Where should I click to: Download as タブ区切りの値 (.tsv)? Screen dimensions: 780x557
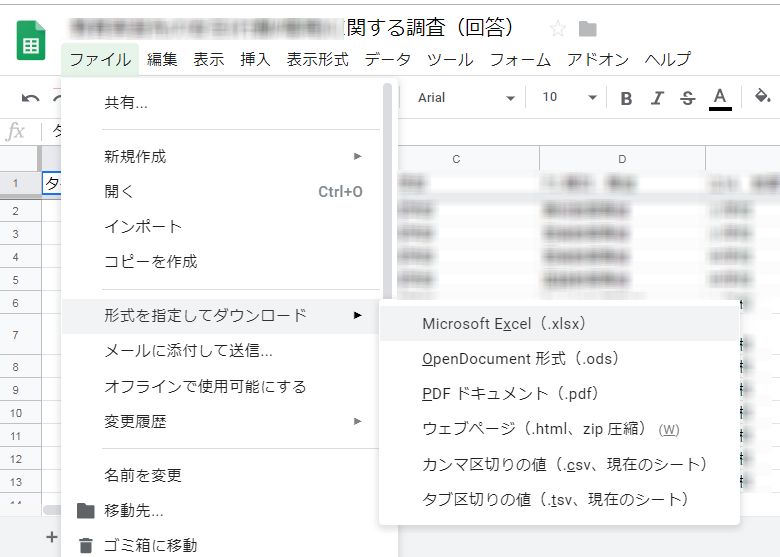coord(559,499)
